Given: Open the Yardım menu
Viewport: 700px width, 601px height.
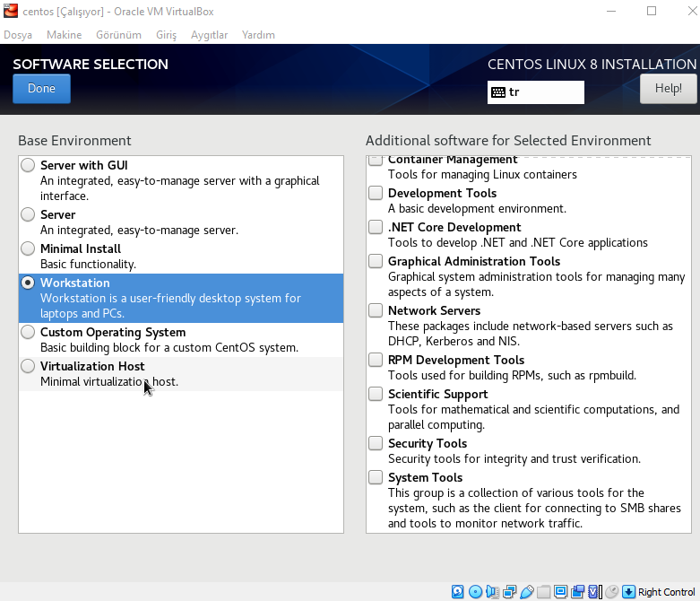Looking at the screenshot, I should [x=258, y=35].
